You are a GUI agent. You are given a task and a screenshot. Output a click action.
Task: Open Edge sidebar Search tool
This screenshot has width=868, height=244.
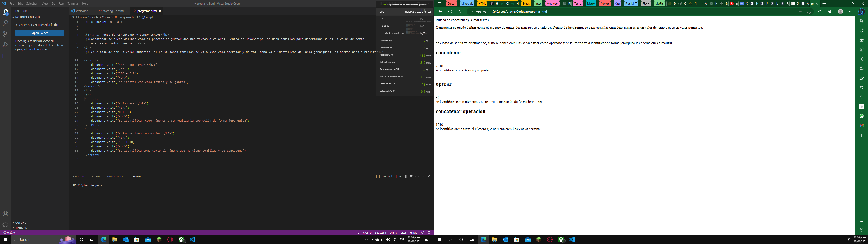(862, 21)
